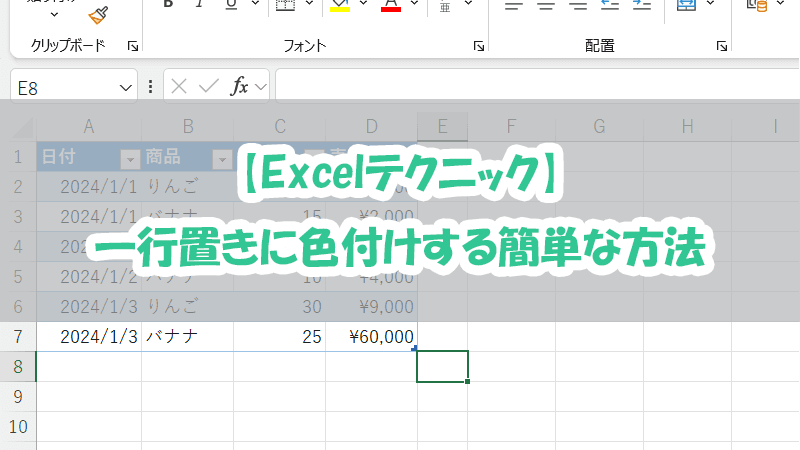800x450 pixels.
Task: Click the enter checkmark in formula bar
Action: [208, 87]
